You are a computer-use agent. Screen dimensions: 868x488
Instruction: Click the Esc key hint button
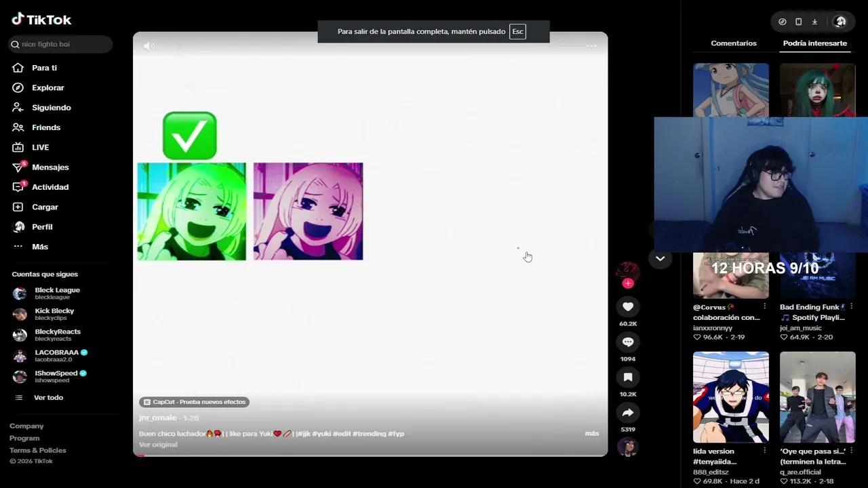coord(517,31)
